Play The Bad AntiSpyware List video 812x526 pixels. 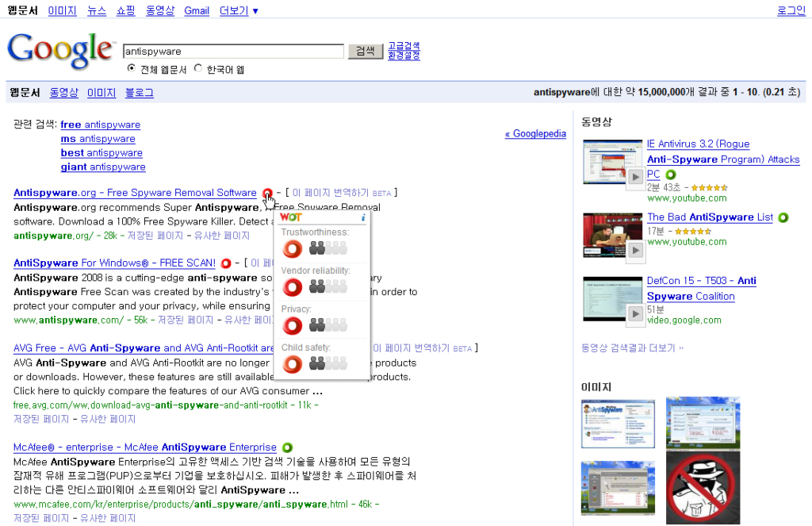click(635, 251)
